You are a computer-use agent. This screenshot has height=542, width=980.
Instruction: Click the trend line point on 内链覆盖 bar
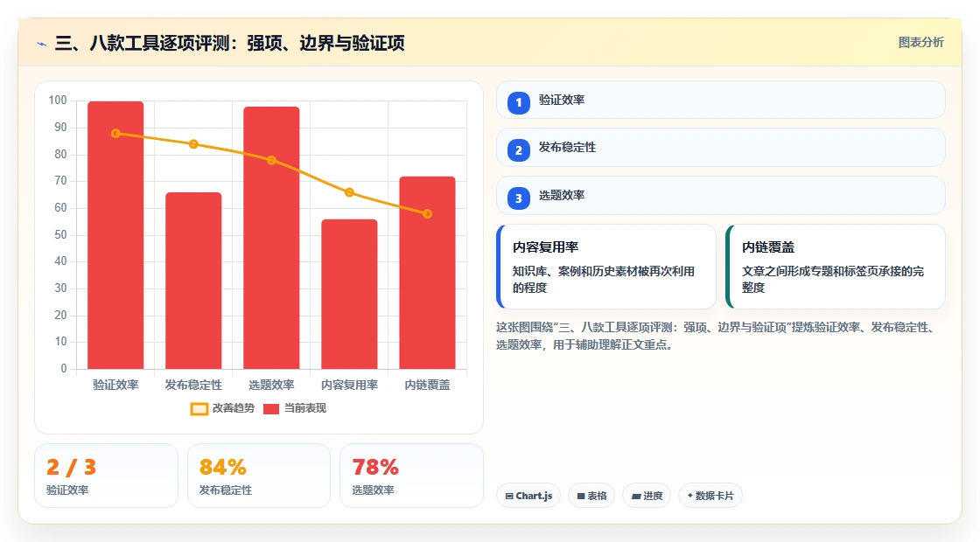428,214
